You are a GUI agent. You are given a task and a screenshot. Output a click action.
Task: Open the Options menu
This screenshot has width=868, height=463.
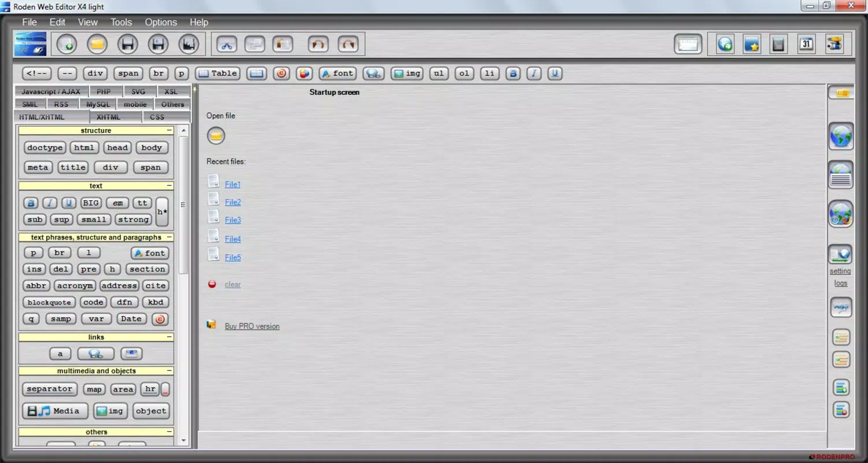(x=161, y=22)
